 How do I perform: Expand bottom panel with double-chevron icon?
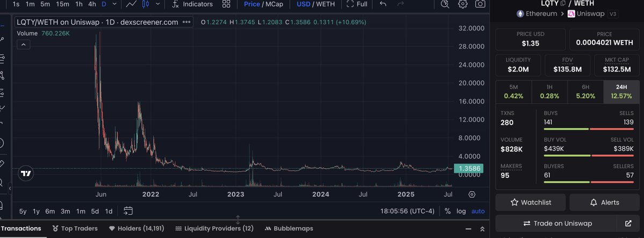tap(482, 229)
